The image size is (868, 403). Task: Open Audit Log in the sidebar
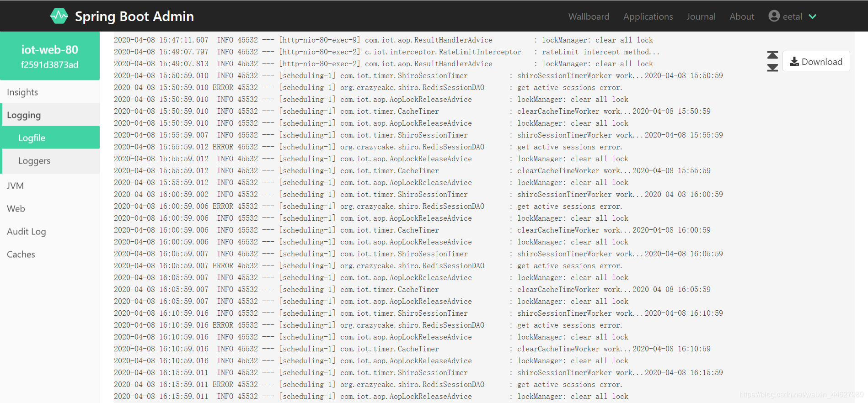point(50,231)
